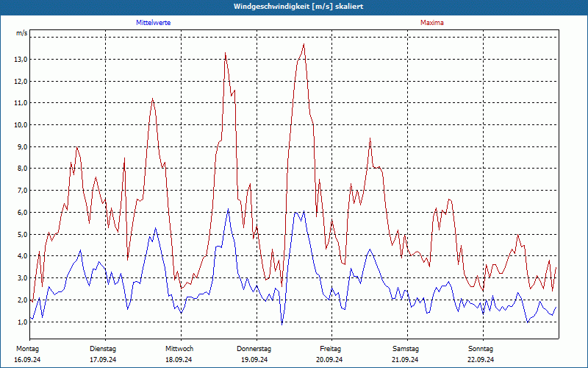Click the 'Donnerstag' day label
The width and height of the screenshot is (588, 368).
(x=254, y=349)
